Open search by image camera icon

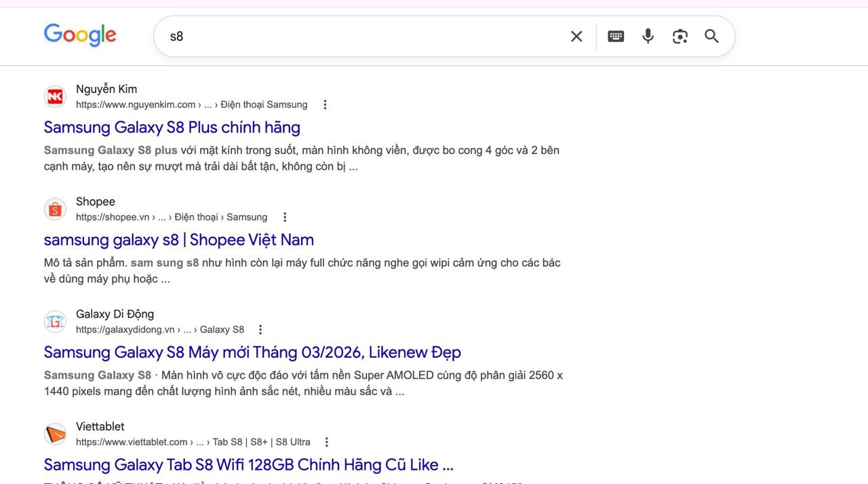coord(680,37)
